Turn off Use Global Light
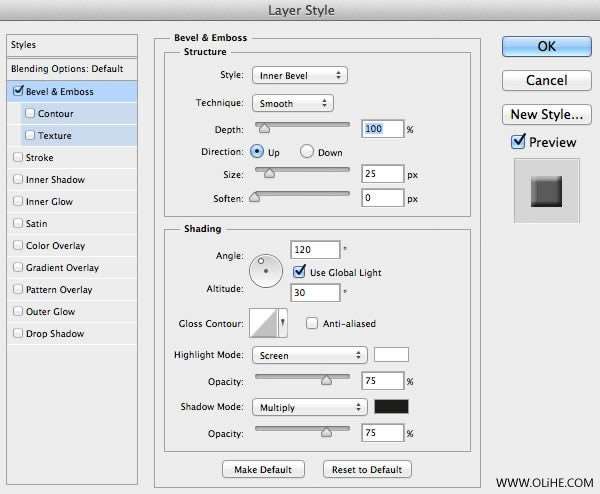600x494 pixels. [x=300, y=272]
